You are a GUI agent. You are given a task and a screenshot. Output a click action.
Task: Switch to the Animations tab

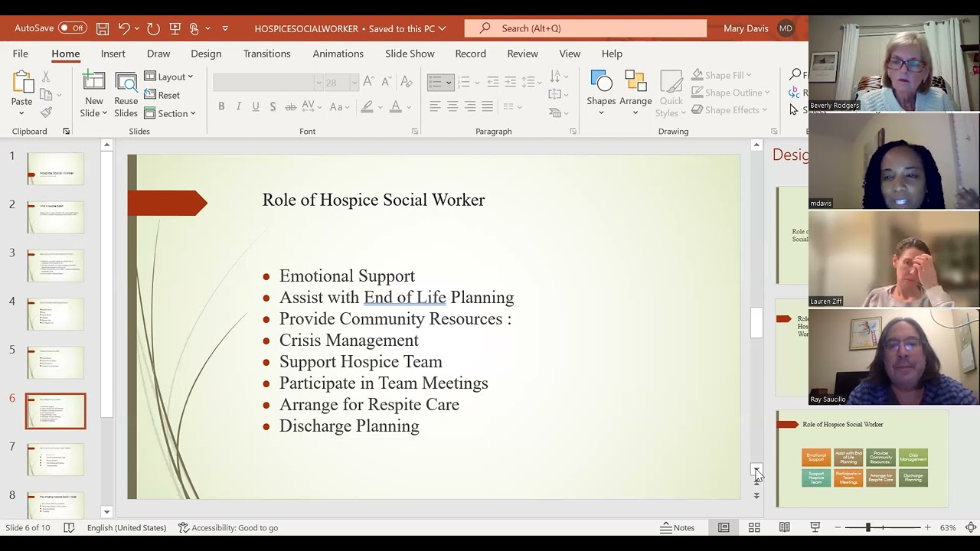coord(338,54)
